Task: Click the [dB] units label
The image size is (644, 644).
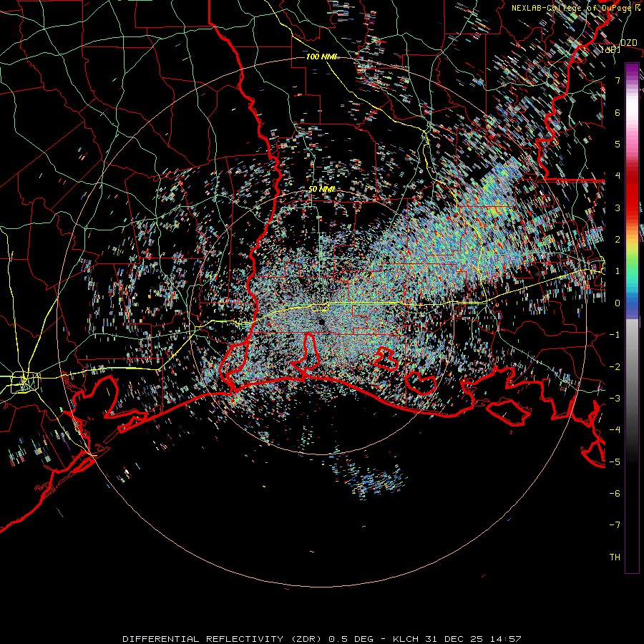Action: (610, 49)
